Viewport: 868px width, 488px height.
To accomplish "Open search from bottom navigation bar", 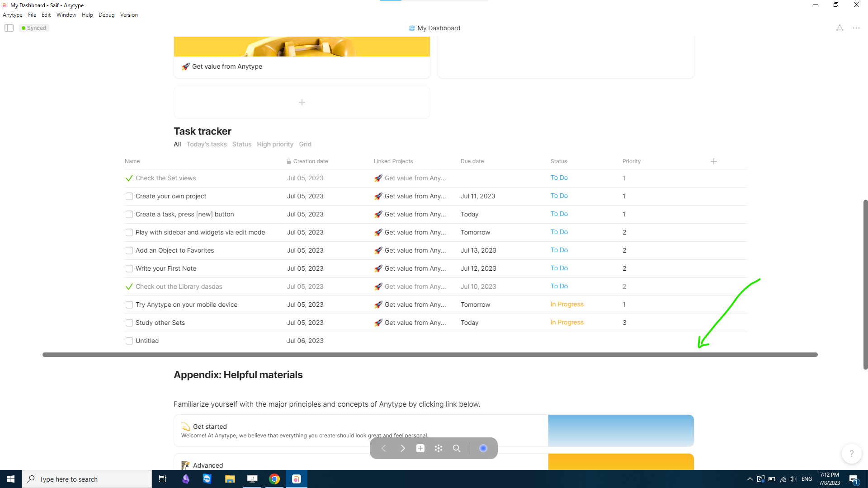I will click(x=457, y=448).
